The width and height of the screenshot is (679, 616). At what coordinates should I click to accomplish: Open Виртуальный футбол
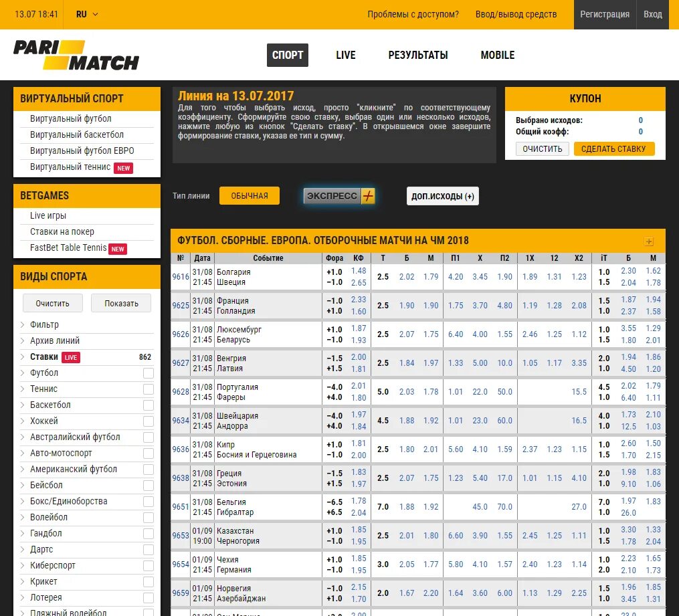tap(71, 118)
